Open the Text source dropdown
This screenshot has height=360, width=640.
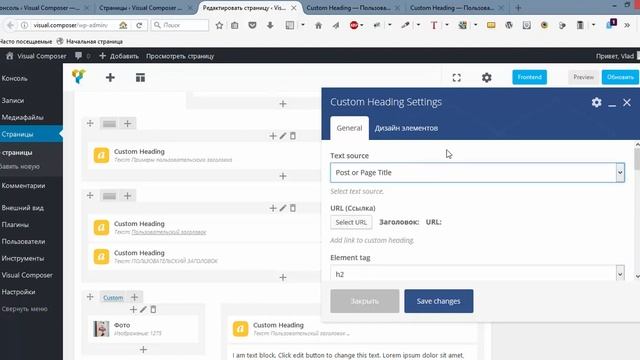coord(478,173)
